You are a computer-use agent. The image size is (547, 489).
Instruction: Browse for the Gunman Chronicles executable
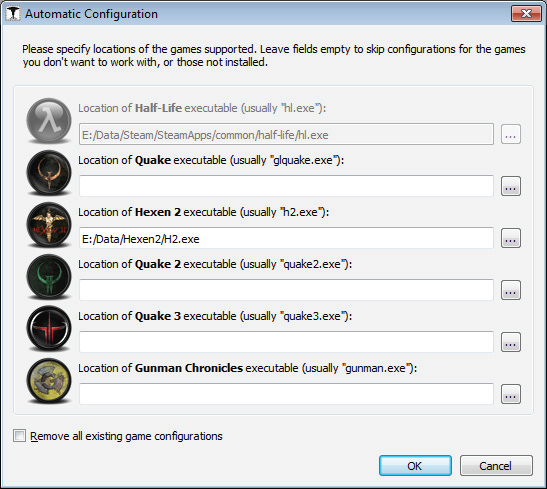(x=511, y=394)
